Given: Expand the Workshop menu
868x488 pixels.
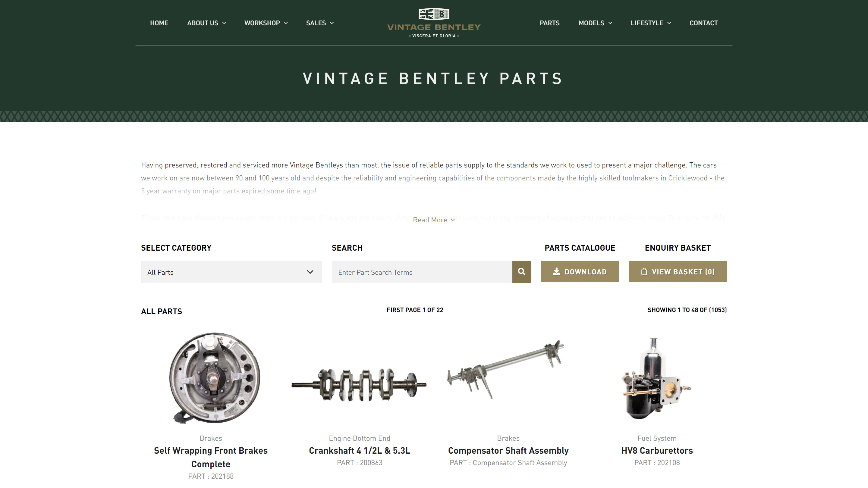Looking at the screenshot, I should point(266,23).
